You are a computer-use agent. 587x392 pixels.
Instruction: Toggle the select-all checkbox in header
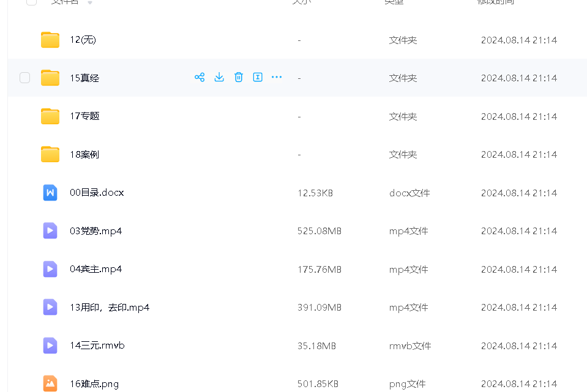point(31,2)
